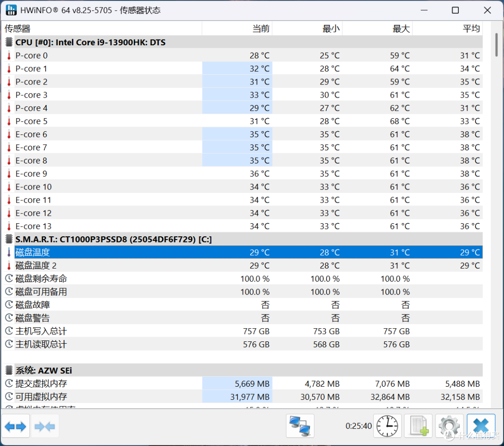504x446 pixels.
Task: Open the network remote monitoring computers icon
Action: click(300, 426)
